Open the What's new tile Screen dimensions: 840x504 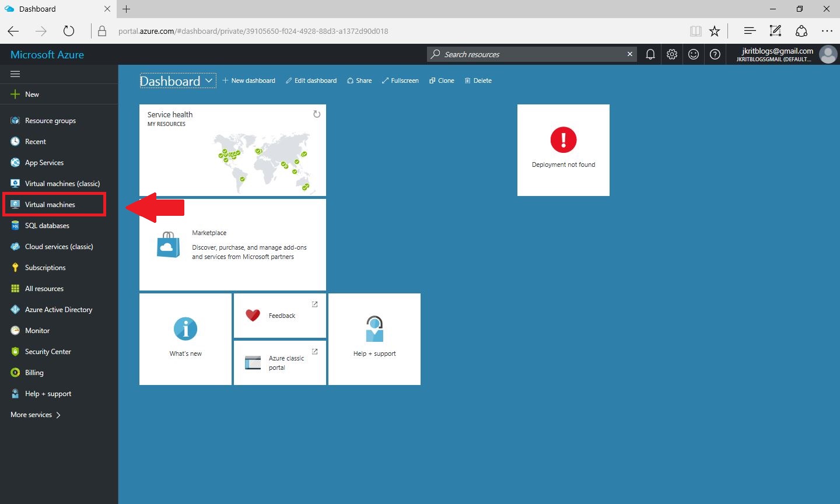coord(185,339)
